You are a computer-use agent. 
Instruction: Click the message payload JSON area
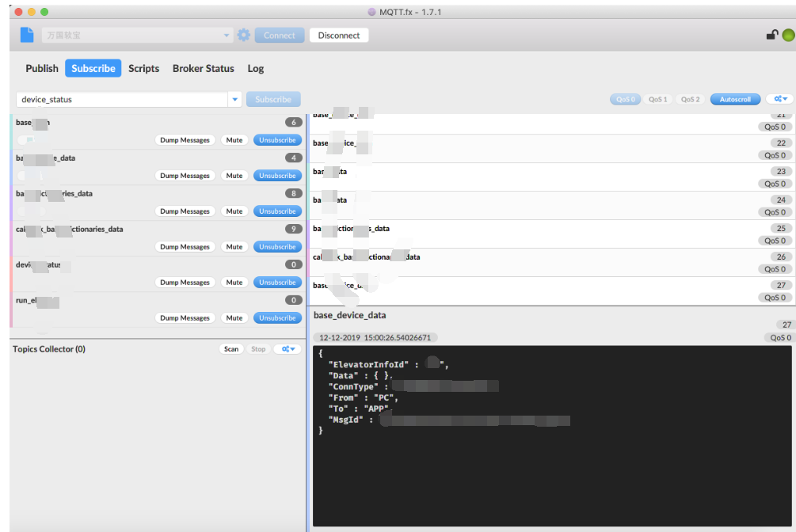click(x=552, y=436)
